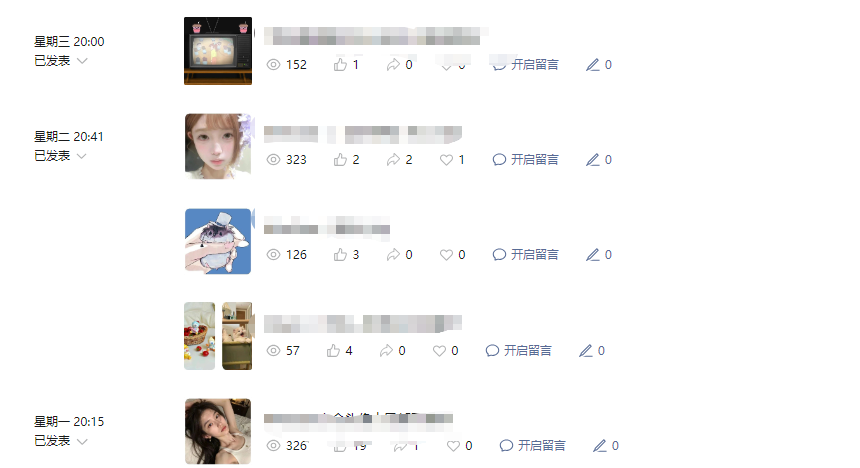Enable 开启留言 on the 323-view article
This screenshot has height=468, width=860.
[525, 160]
